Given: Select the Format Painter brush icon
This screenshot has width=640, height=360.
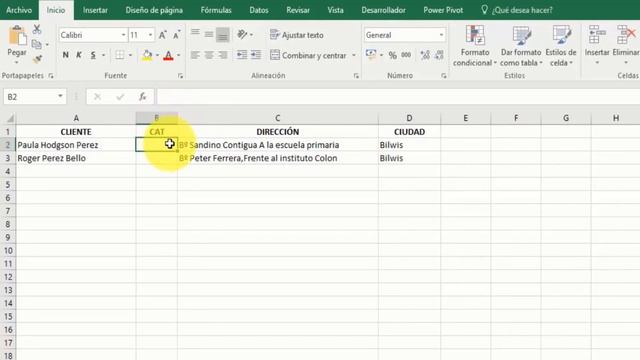Looking at the screenshot, I should pyautogui.click(x=37, y=59).
